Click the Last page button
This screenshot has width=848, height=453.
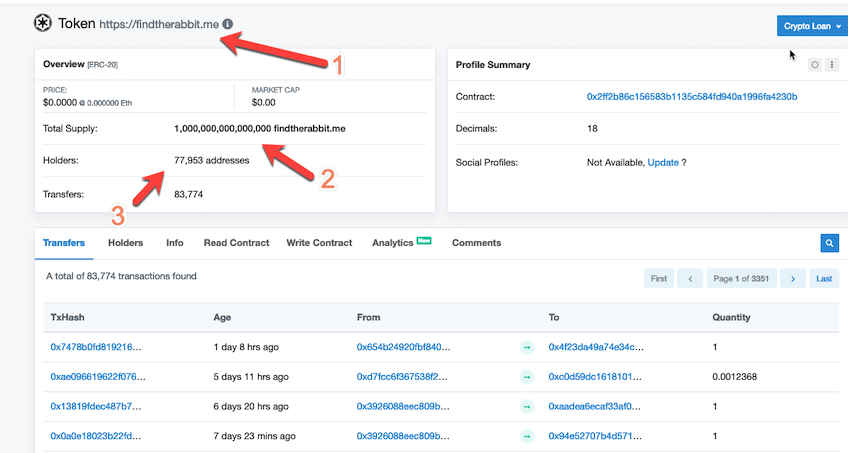824,278
